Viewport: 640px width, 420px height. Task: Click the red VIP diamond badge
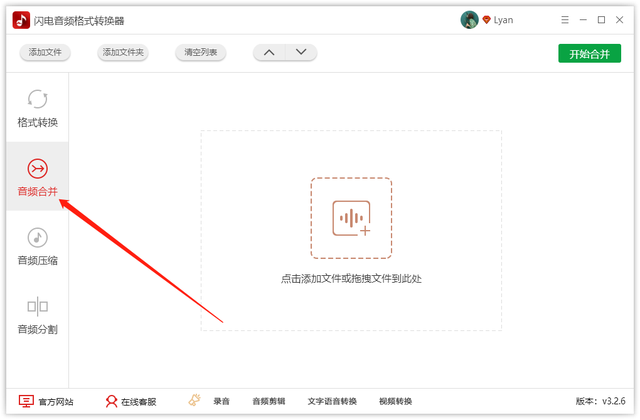(x=486, y=20)
